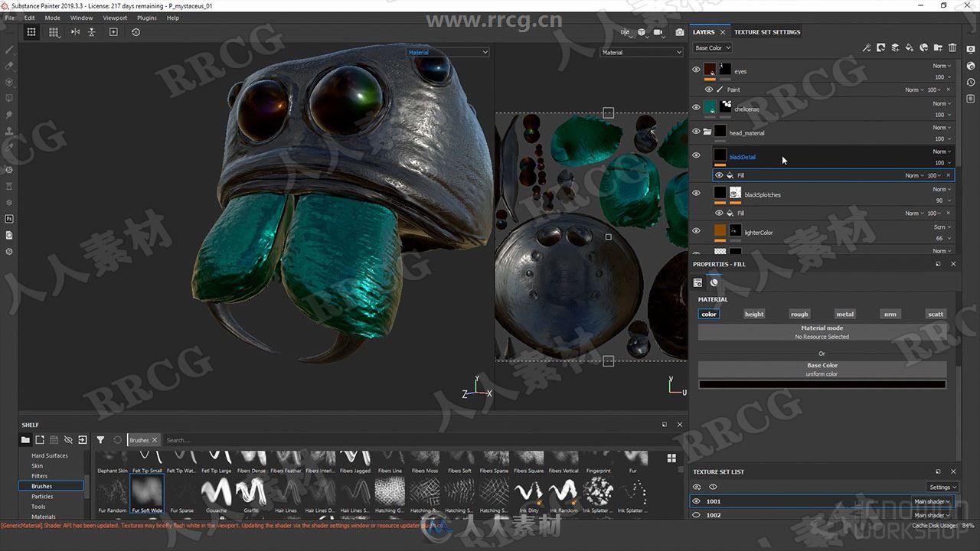Open the Settings dropdown in Texture Set List
The width and height of the screenshot is (980, 551).
click(942, 487)
